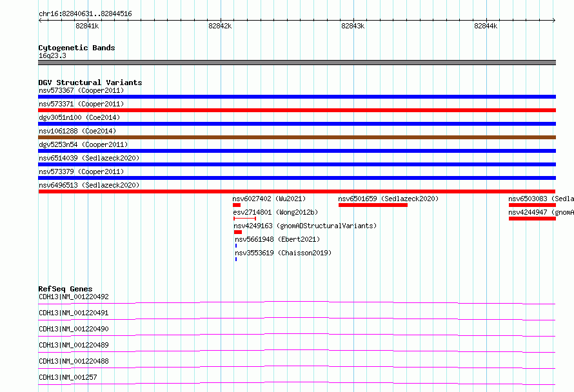Open nsv6027402 (Wu2021) variant
The height and width of the screenshot is (392, 574).
point(269,199)
